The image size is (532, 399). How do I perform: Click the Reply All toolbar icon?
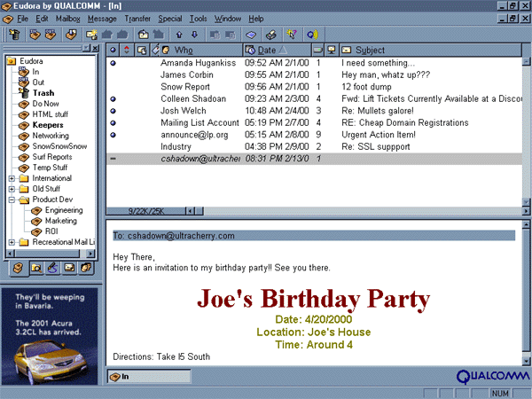coord(122,35)
